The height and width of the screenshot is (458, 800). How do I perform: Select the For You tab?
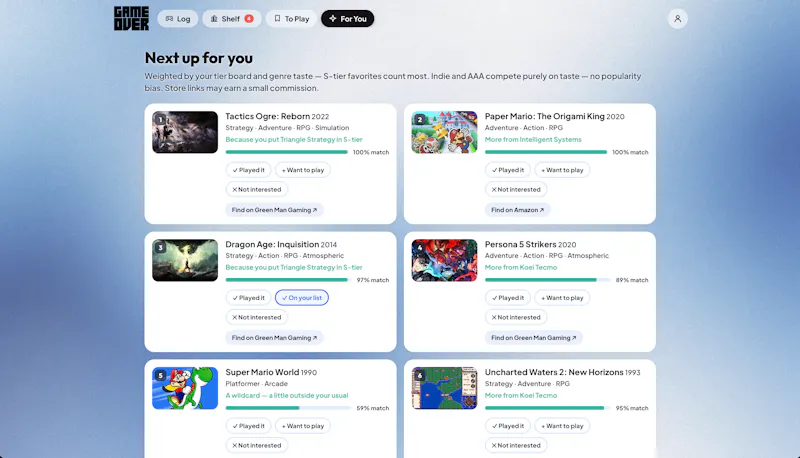pos(347,19)
